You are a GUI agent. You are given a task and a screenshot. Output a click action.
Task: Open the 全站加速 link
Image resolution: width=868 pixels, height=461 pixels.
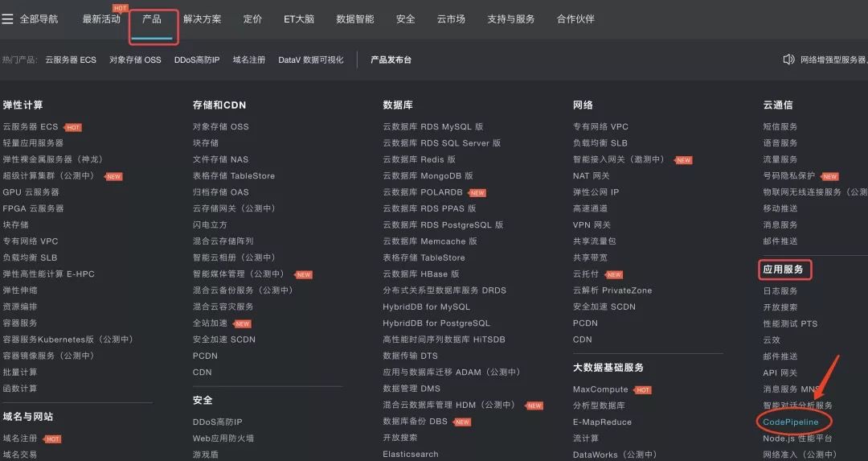click(x=210, y=323)
